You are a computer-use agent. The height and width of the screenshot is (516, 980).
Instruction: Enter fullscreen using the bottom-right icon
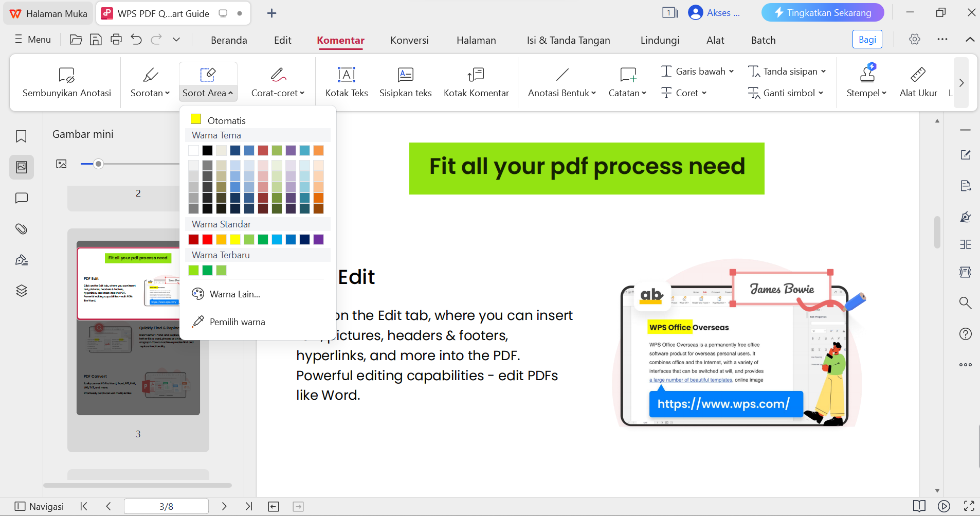[970, 506]
